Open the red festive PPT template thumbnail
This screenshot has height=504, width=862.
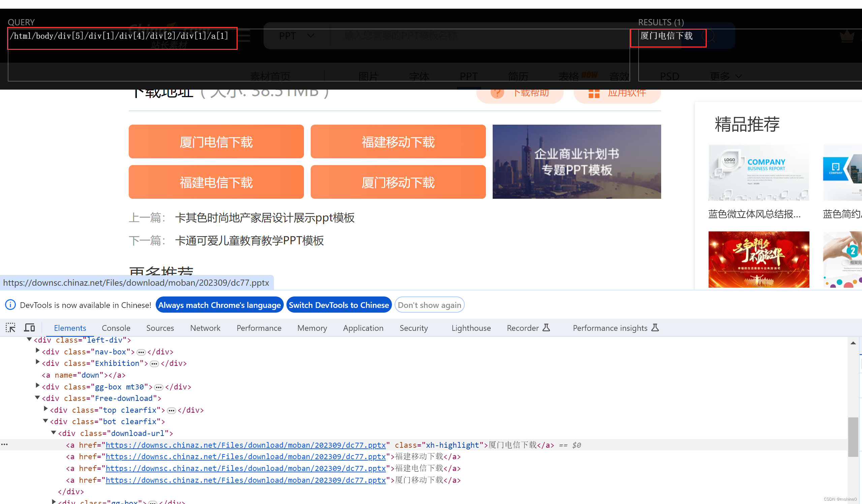click(x=759, y=259)
